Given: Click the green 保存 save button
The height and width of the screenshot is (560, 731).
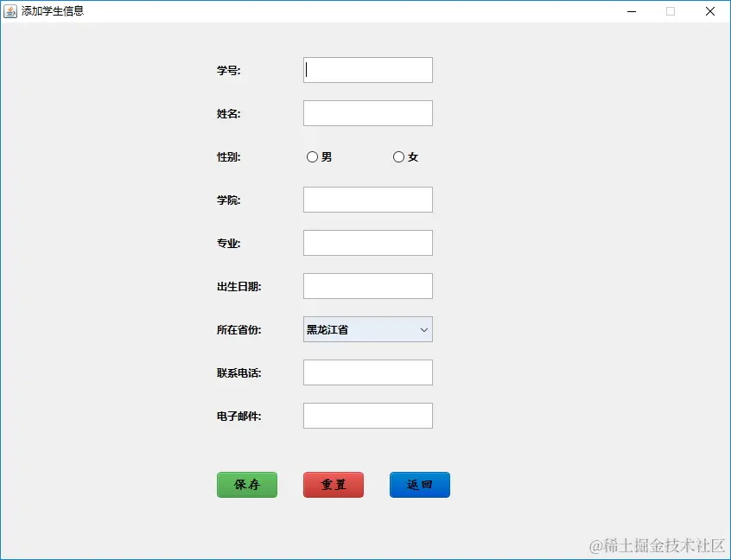Looking at the screenshot, I should click(x=246, y=485).
